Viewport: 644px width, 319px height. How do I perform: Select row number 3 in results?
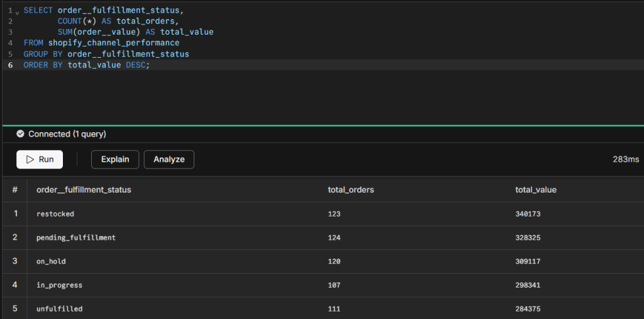[15, 261]
